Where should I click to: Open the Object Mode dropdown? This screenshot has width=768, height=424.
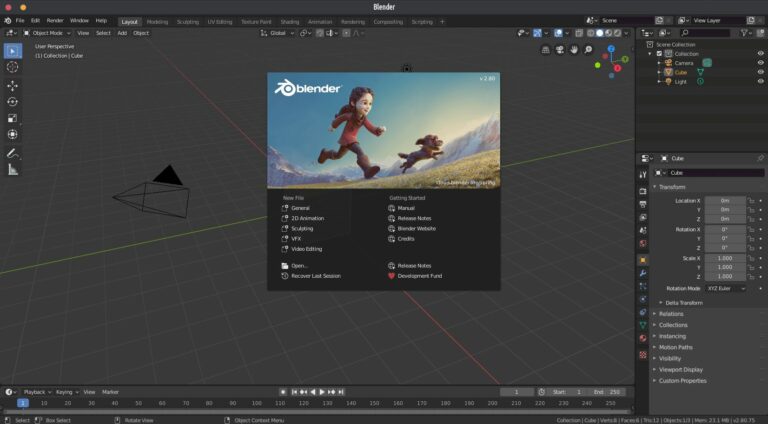(x=48, y=33)
